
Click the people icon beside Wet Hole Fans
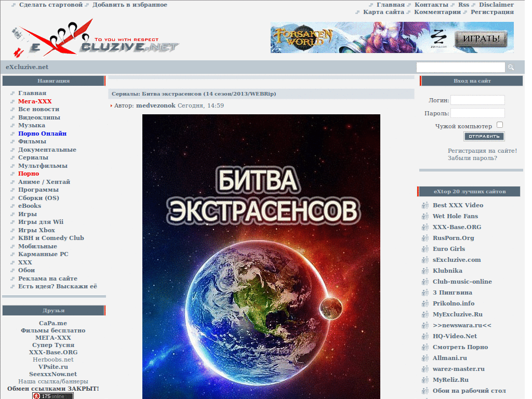pyautogui.click(x=425, y=216)
